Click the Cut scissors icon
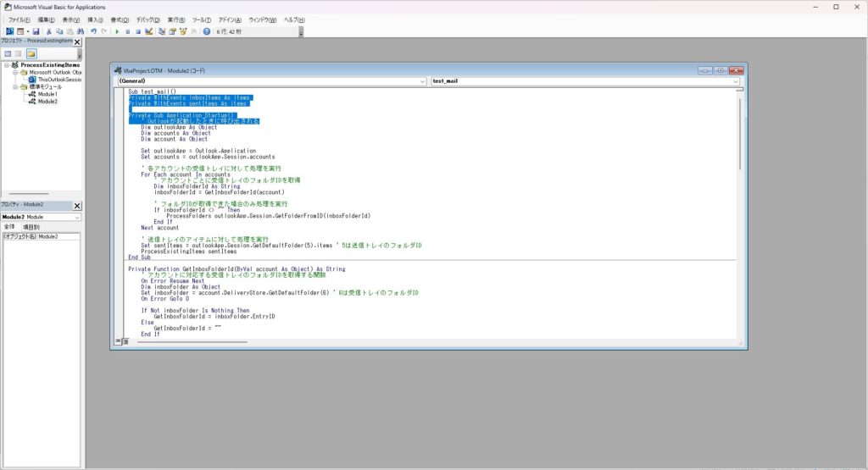This screenshot has width=868, height=470. pyautogui.click(x=49, y=31)
